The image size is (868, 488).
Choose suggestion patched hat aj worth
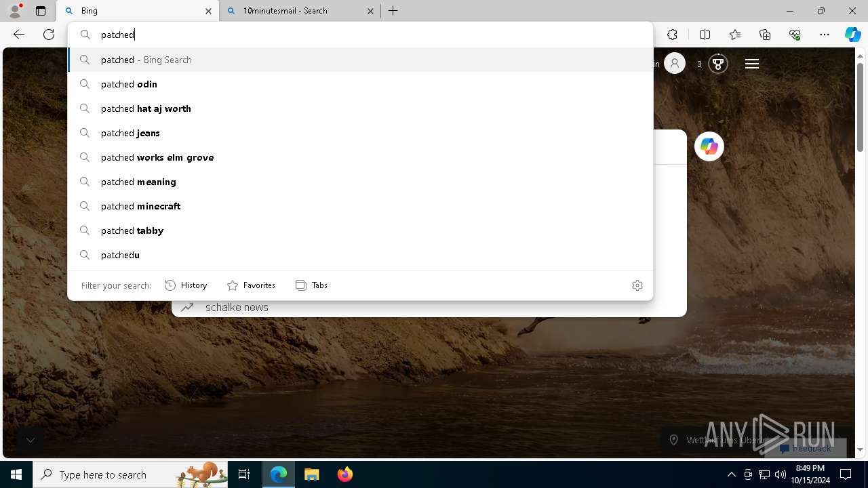tap(360, 108)
